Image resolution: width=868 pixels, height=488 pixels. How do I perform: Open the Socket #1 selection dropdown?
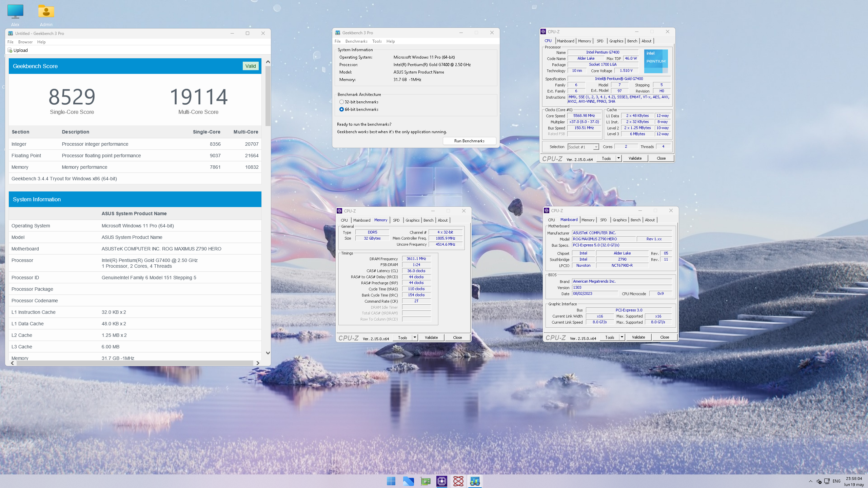pyautogui.click(x=583, y=147)
